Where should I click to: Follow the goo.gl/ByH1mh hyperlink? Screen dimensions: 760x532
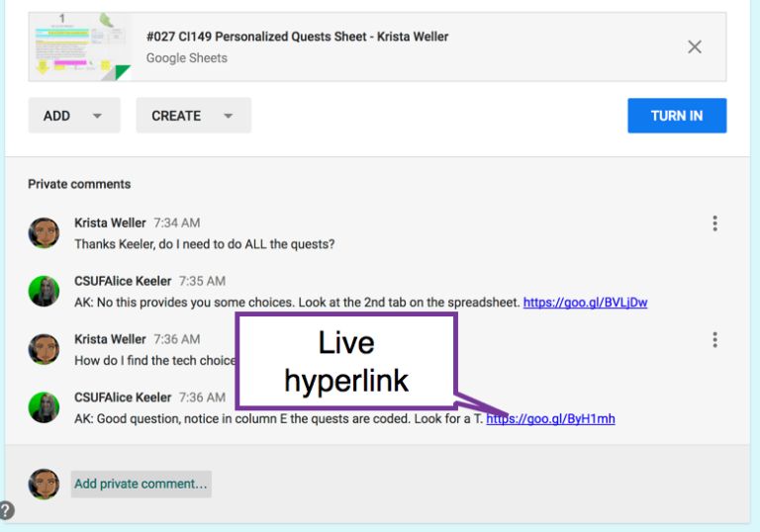(x=550, y=418)
